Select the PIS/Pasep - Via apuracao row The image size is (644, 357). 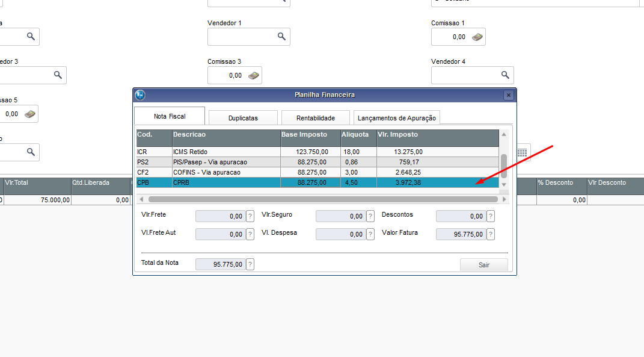[x=317, y=162]
